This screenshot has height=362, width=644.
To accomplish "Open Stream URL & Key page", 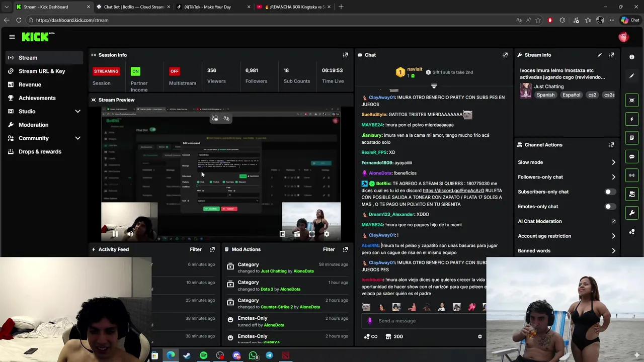I will point(44,71).
